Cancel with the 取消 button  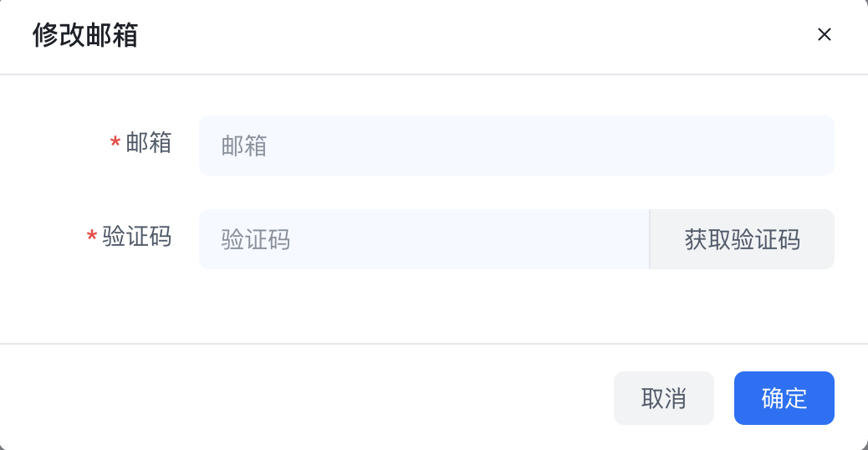pos(663,398)
